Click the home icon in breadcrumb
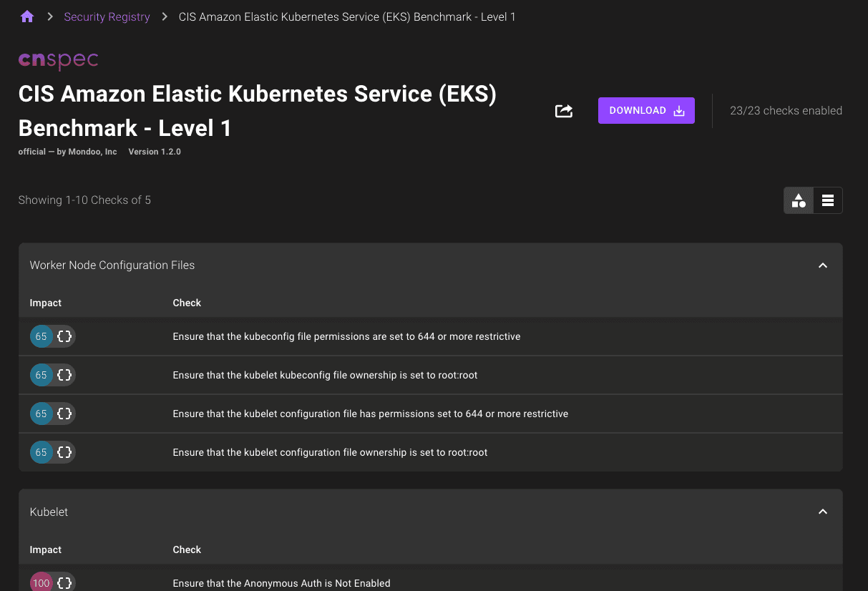 click(x=27, y=16)
